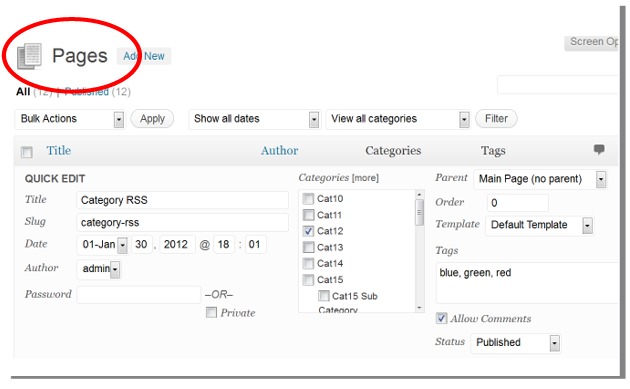The height and width of the screenshot is (389, 630).
Task: Click the categories list scroll down arrow
Action: click(x=419, y=308)
